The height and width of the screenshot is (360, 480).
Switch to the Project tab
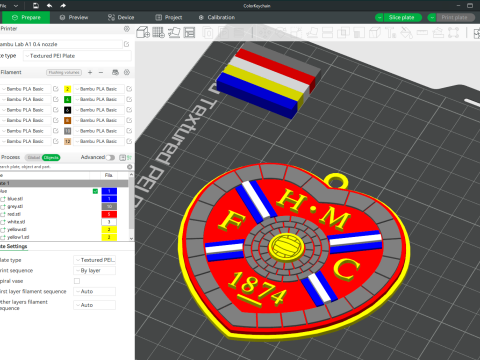[x=169, y=17]
